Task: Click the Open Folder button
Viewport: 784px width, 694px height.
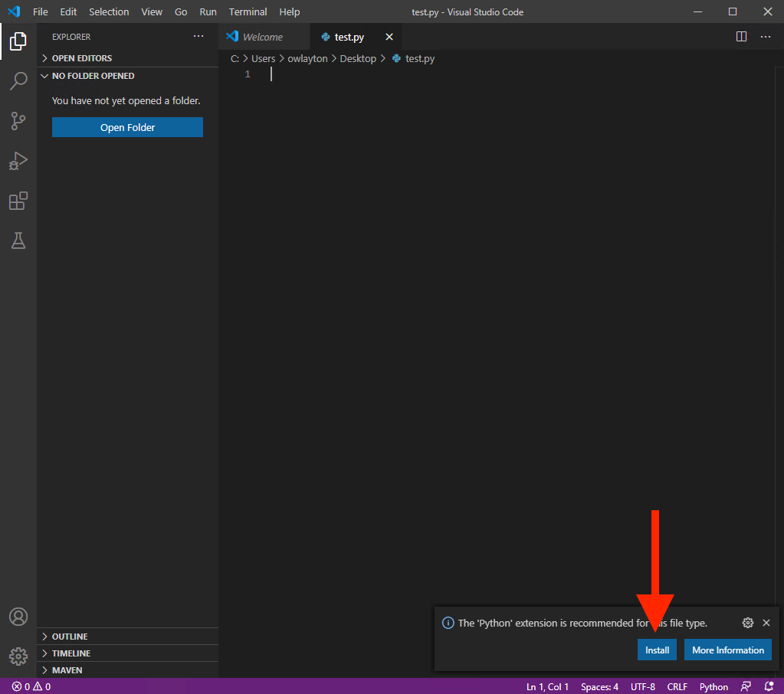Action: point(127,127)
